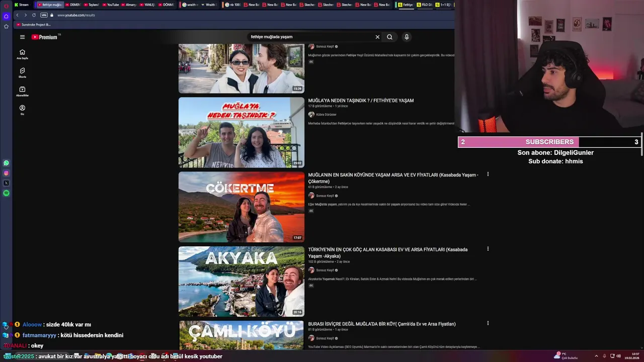
Task: Click the browser forward arrow
Action: [25, 15]
